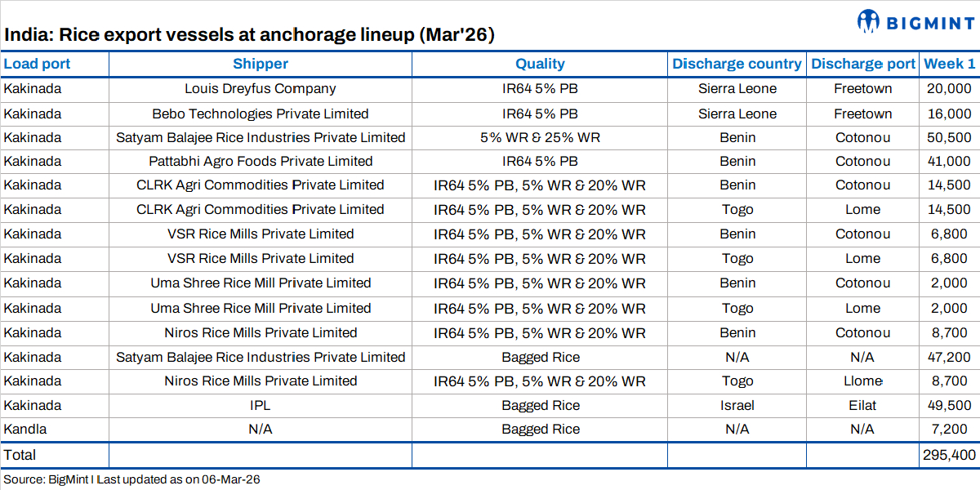
Task: Select the Eilat discharge port cell
Action: 863,405
